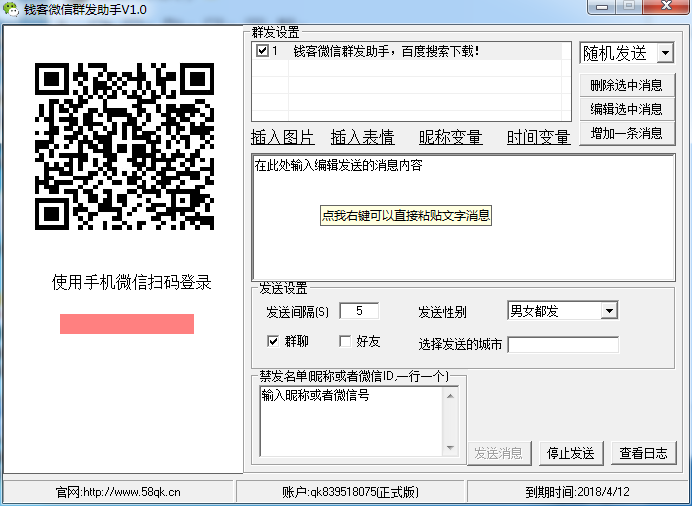This screenshot has height=506, width=692.
Task: Click the 编辑选中消息 button
Action: click(627, 109)
